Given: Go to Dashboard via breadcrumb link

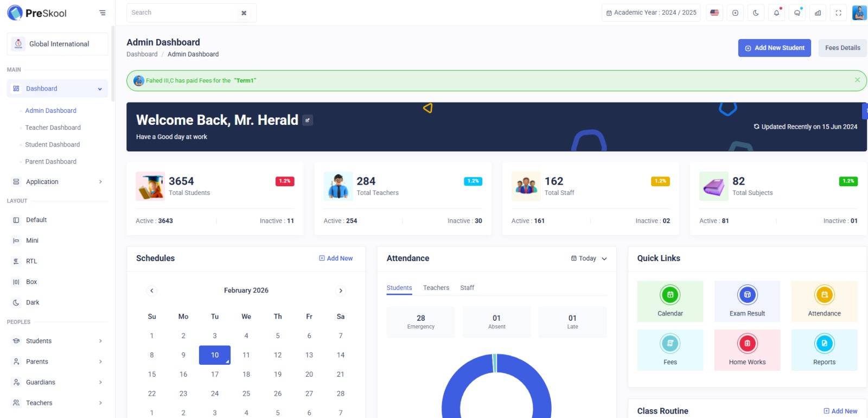Looking at the screenshot, I should [x=142, y=54].
